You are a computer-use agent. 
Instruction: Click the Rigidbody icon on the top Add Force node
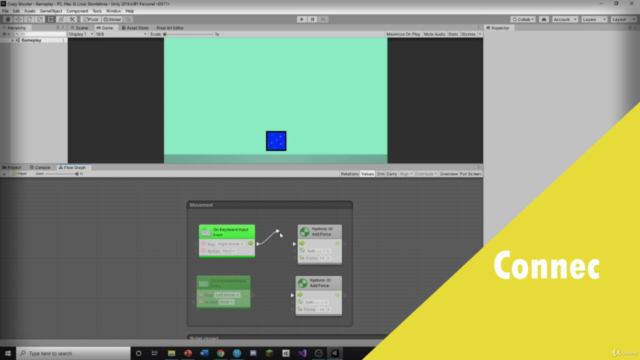point(304,232)
